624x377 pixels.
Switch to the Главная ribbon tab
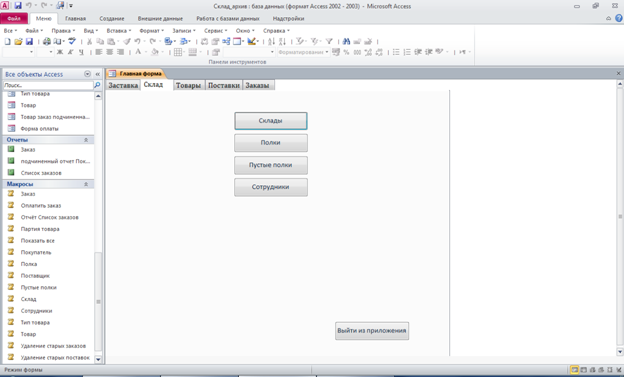click(75, 18)
